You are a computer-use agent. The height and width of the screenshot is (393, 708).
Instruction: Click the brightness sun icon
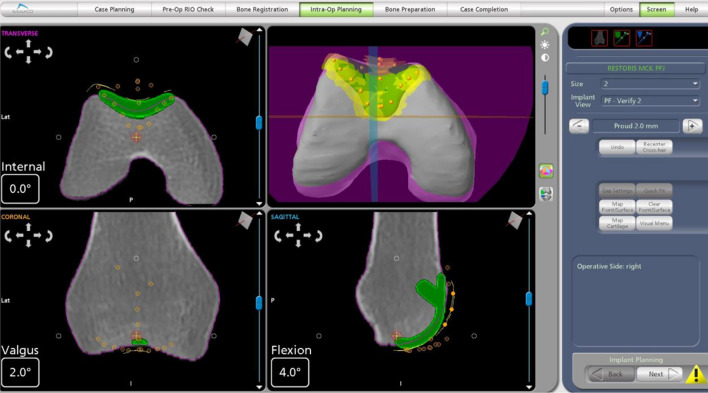click(545, 45)
